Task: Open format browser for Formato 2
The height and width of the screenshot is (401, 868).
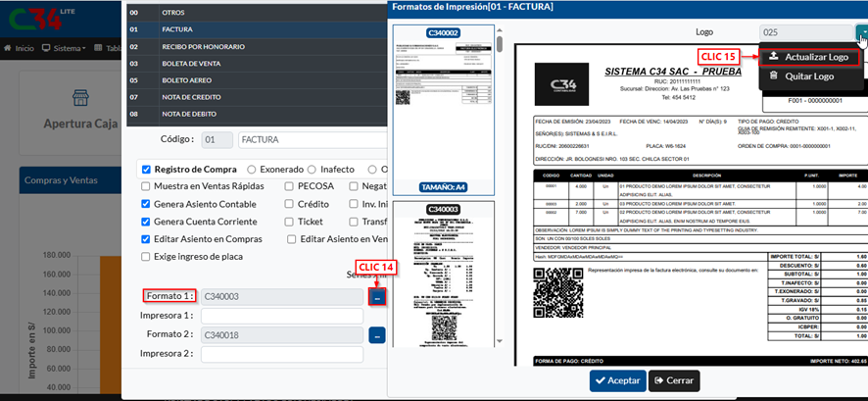Action: (x=377, y=335)
